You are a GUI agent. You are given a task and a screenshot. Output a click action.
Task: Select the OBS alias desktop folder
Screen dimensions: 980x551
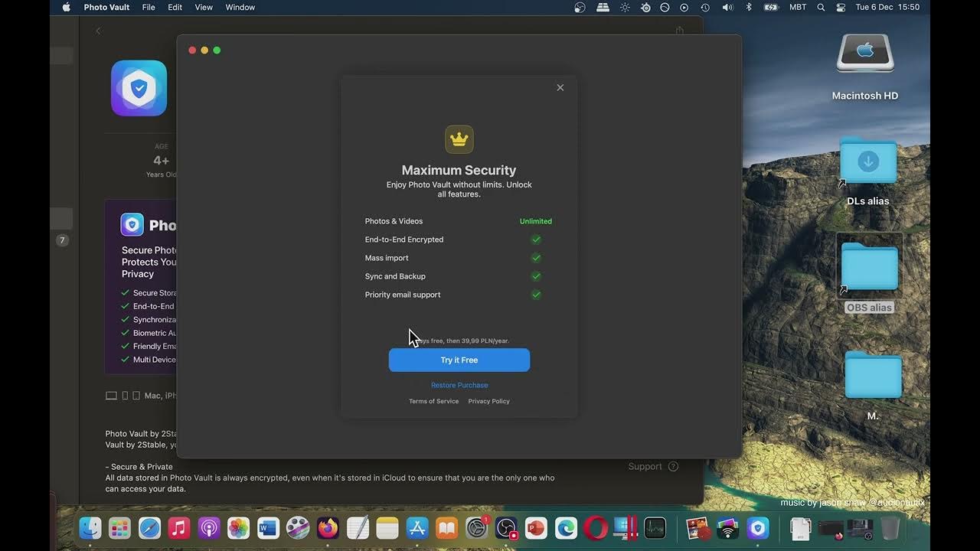pyautogui.click(x=870, y=266)
